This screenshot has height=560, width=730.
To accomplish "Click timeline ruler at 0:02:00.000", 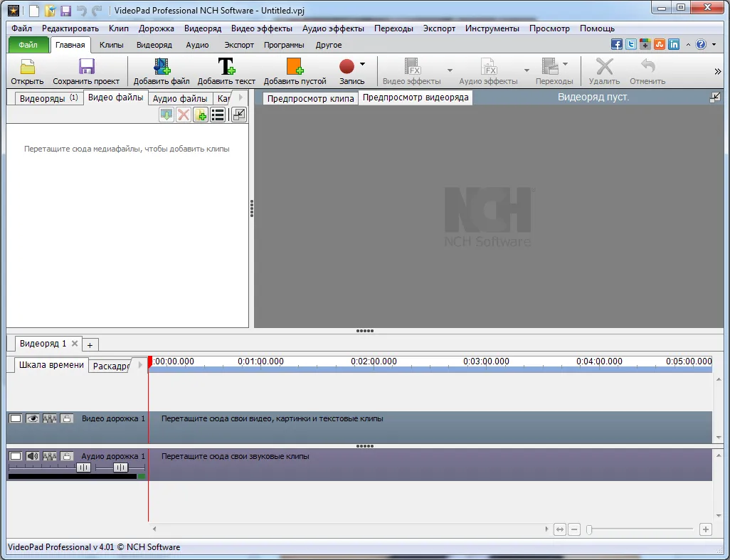I will [374, 361].
